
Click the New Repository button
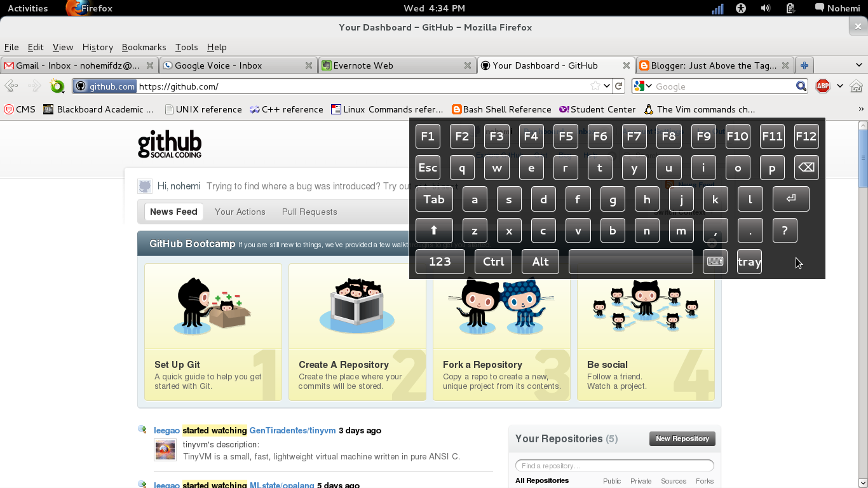[x=682, y=438]
